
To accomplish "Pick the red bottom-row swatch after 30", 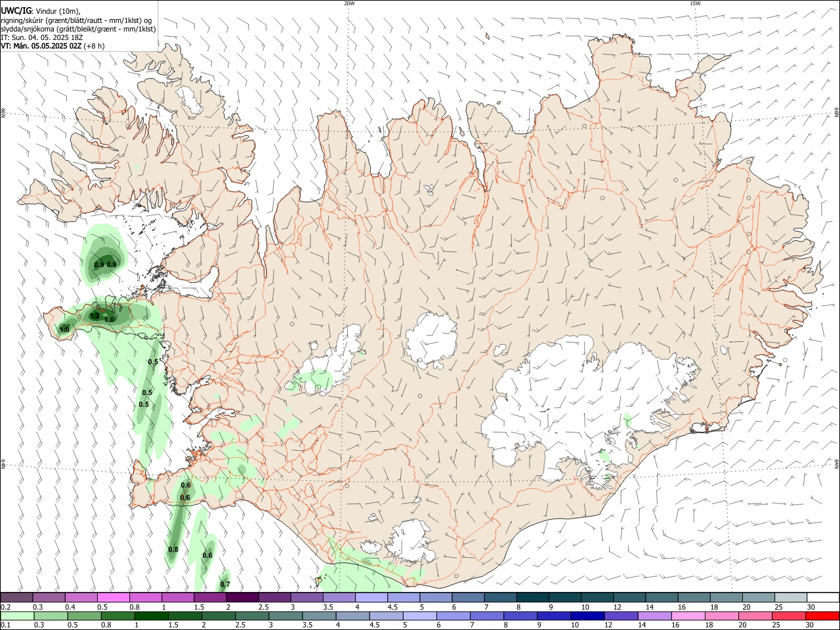I will (x=823, y=616).
